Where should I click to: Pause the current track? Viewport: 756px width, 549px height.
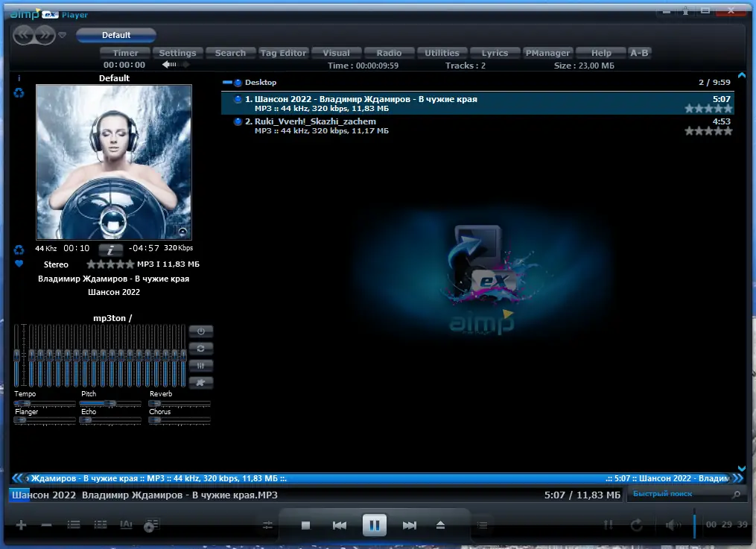click(x=374, y=525)
